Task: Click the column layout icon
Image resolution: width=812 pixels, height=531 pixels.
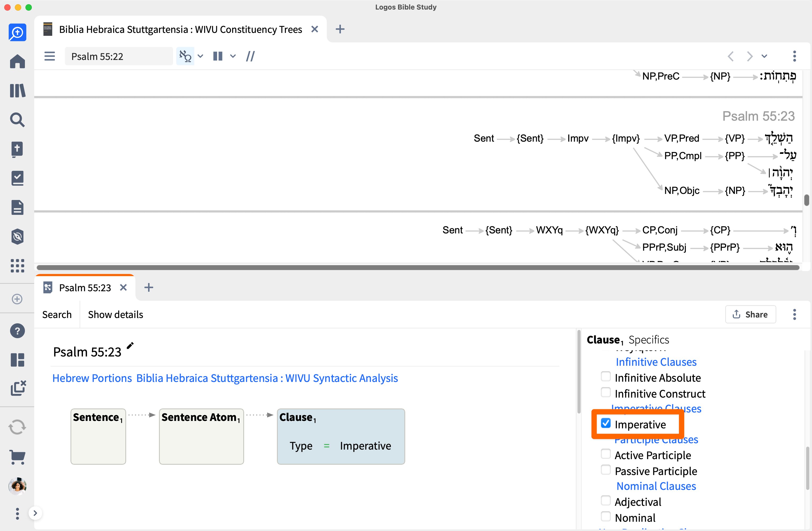Action: coord(218,56)
